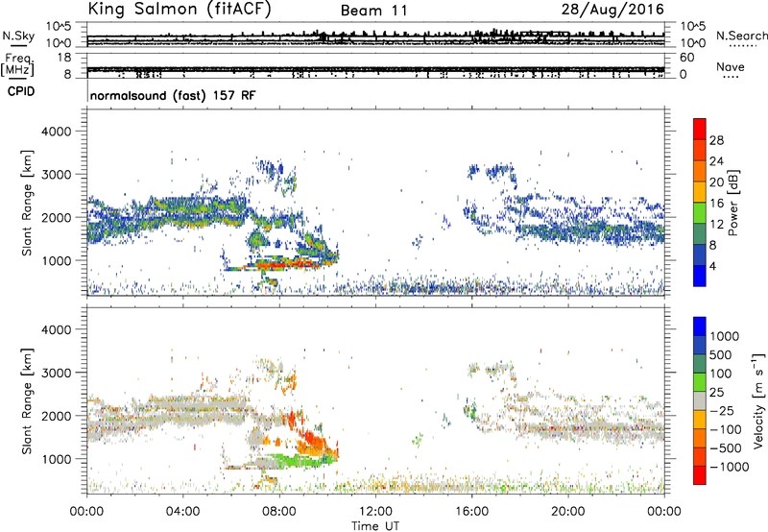Click the '12:00' time tick label
Screen dimensions: 768x532
pos(375,512)
